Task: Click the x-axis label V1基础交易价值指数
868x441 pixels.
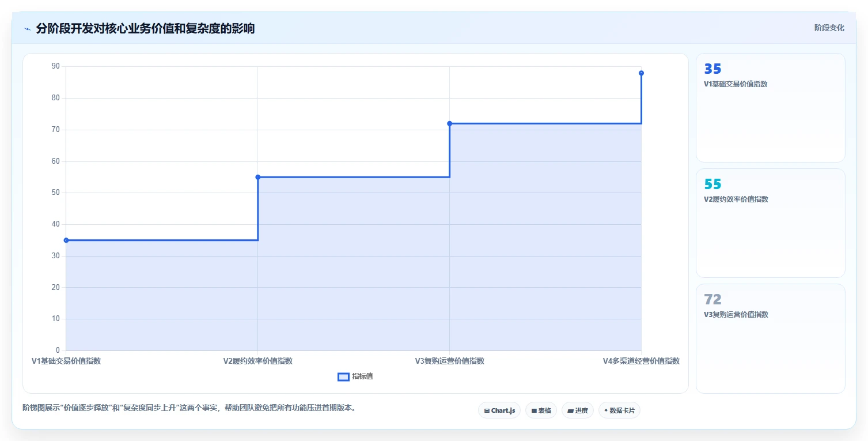Action: pos(66,361)
